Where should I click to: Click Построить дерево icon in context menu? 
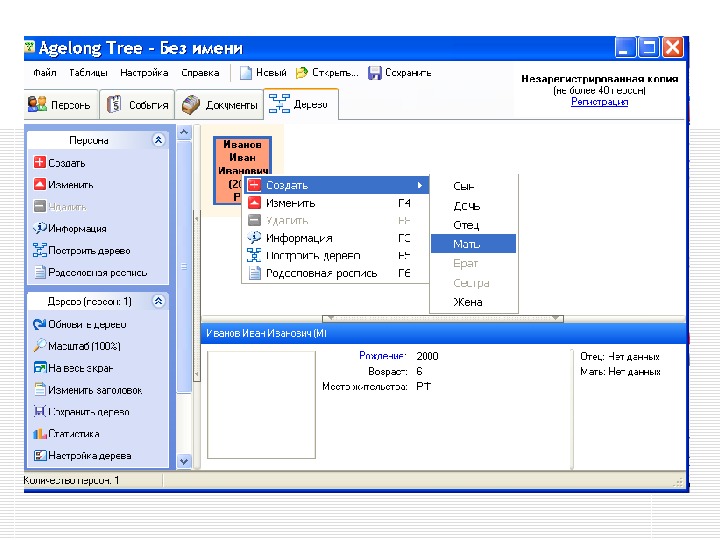[x=254, y=255]
